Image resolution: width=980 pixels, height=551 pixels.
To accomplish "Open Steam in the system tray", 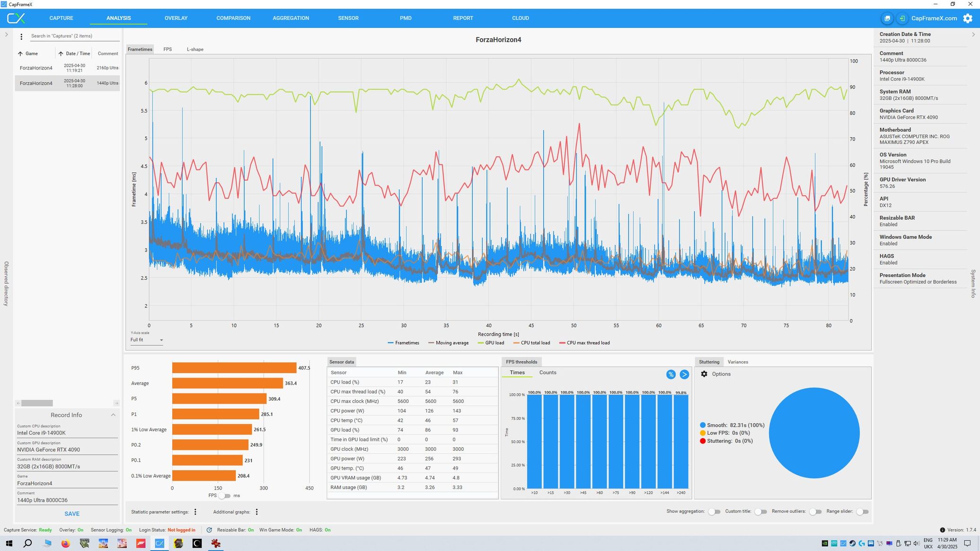I will (852, 543).
